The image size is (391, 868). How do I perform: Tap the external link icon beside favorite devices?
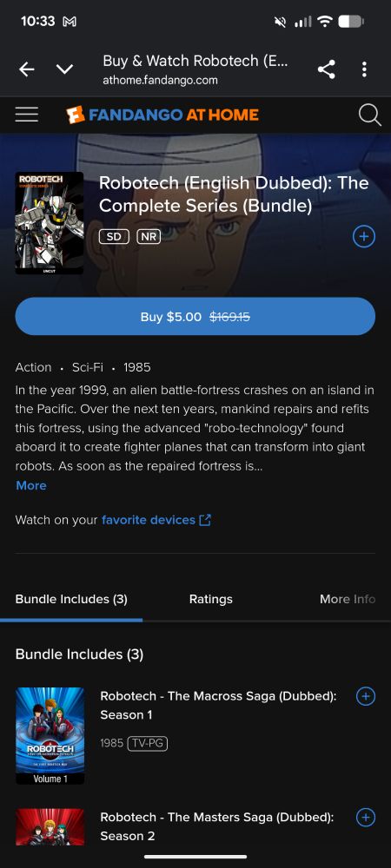tap(205, 520)
